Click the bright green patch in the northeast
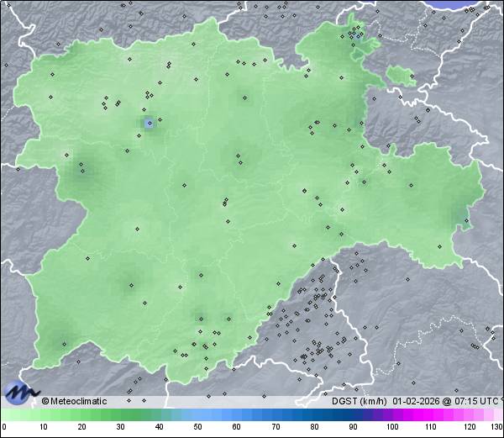 click(402, 77)
